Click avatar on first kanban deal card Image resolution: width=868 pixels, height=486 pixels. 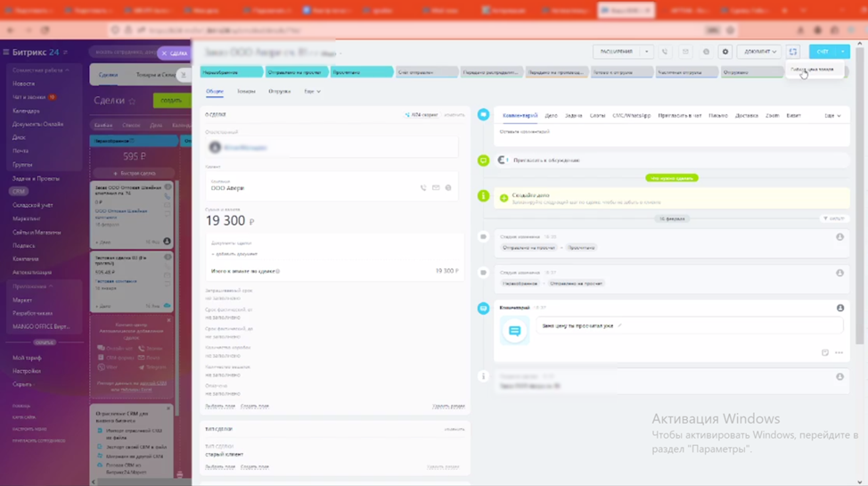(x=167, y=242)
